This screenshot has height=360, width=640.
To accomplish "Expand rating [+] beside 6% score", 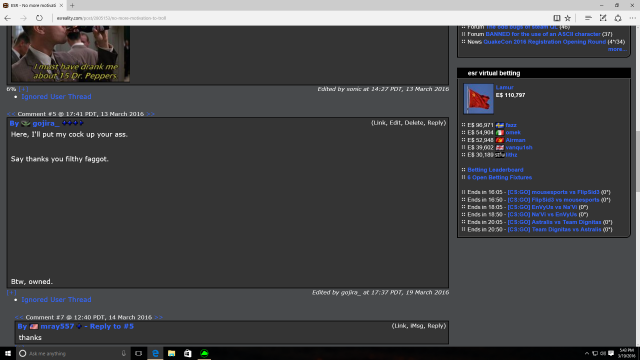I will pyautogui.click(x=23, y=89).
